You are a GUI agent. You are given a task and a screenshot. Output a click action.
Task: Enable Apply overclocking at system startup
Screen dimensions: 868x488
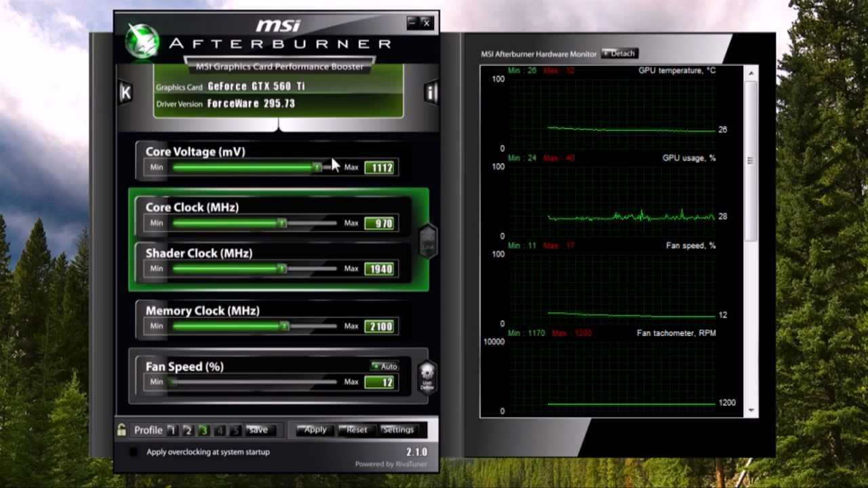pyautogui.click(x=134, y=452)
